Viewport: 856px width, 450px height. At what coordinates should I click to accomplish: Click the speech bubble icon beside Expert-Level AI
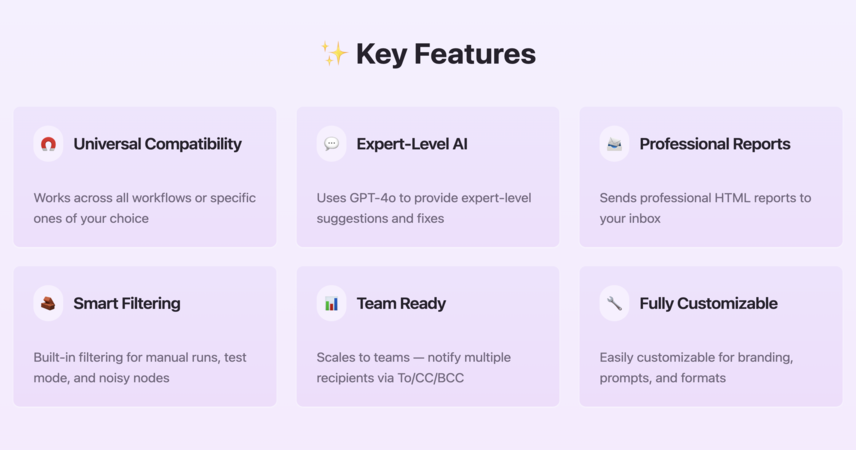331,144
